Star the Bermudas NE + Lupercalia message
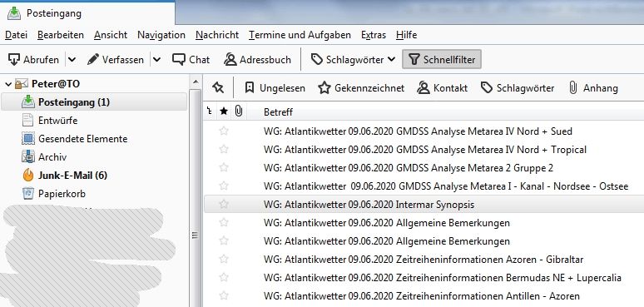This screenshot has width=644, height=307. point(224,277)
